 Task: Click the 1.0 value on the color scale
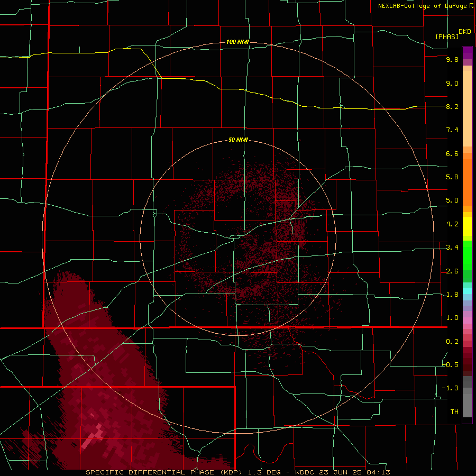452,318
